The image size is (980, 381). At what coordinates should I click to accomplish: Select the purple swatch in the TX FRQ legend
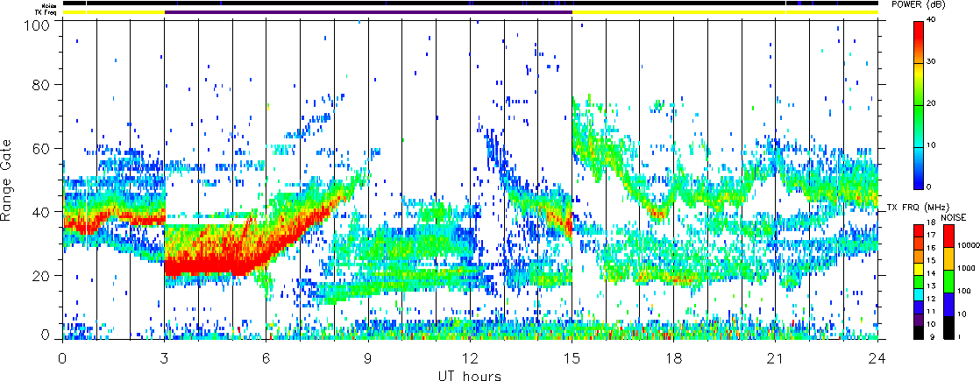[919, 319]
